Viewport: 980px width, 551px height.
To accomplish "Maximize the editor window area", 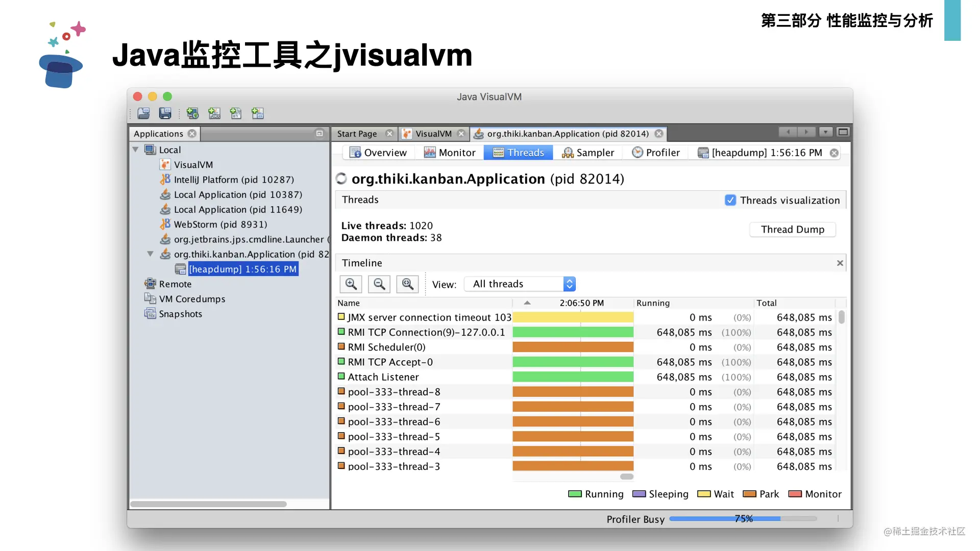I will [843, 132].
